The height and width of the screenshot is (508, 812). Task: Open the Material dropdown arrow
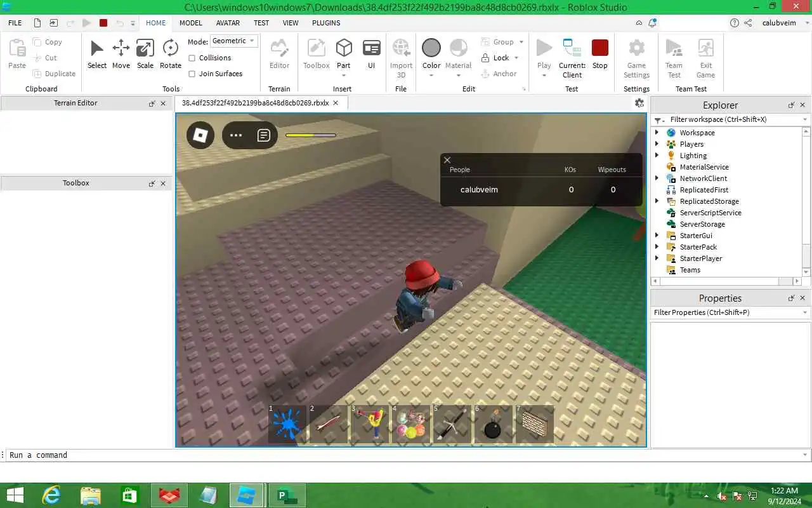pos(458,76)
